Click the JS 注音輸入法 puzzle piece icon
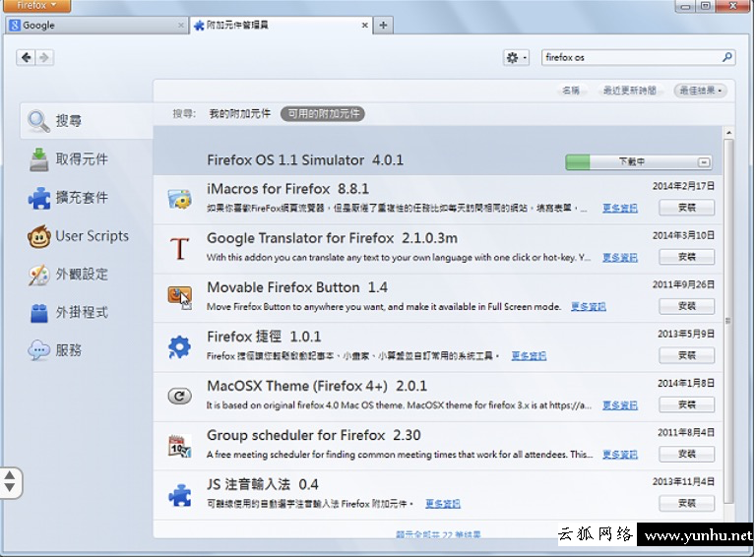 point(180,495)
